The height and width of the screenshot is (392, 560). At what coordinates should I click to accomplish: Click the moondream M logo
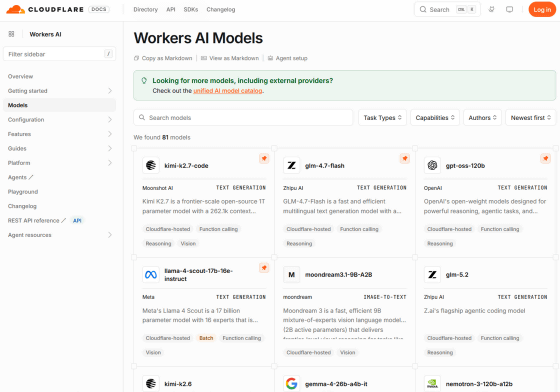tap(292, 275)
